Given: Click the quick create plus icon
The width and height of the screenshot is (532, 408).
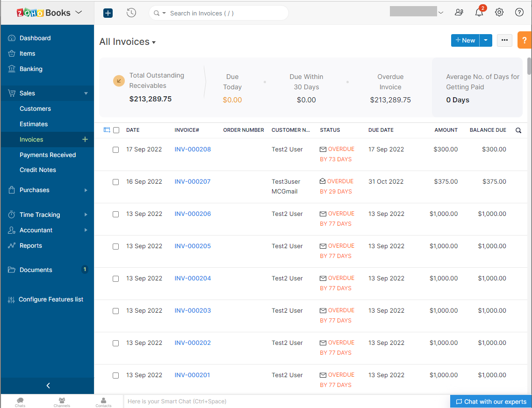Looking at the screenshot, I should 108,13.
